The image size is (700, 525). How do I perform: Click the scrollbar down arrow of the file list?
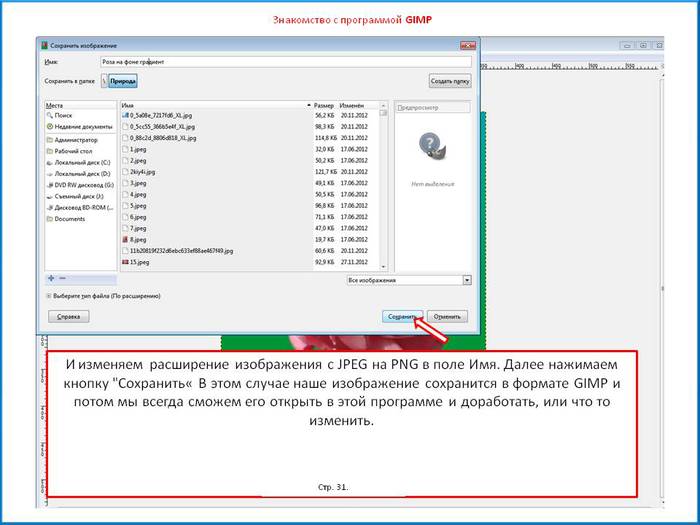[x=383, y=267]
